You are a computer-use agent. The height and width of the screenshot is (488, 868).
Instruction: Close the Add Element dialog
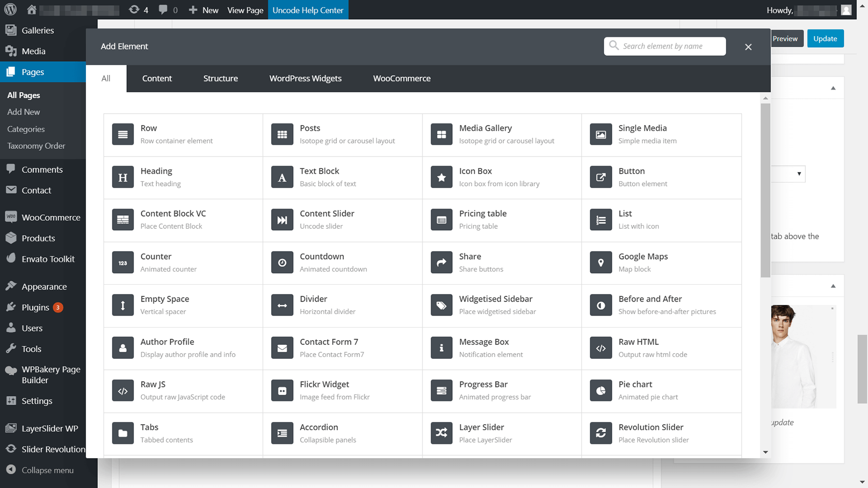tap(748, 47)
